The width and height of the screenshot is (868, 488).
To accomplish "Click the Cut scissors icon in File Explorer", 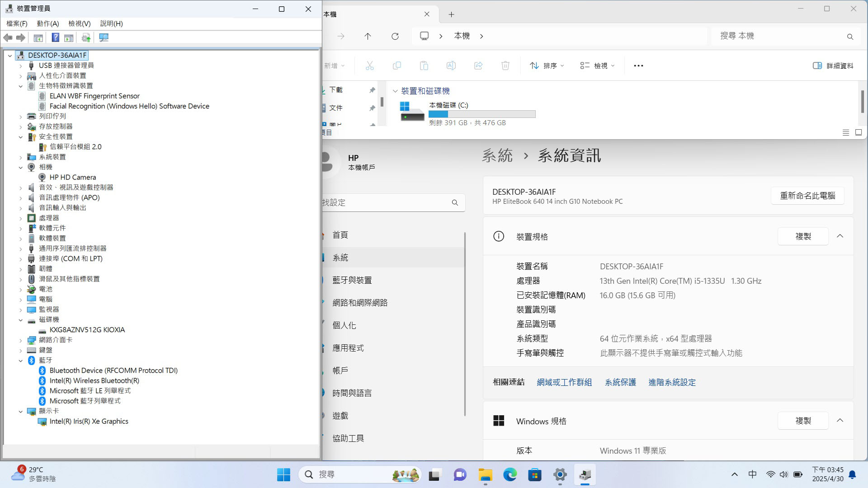I will pos(370,66).
